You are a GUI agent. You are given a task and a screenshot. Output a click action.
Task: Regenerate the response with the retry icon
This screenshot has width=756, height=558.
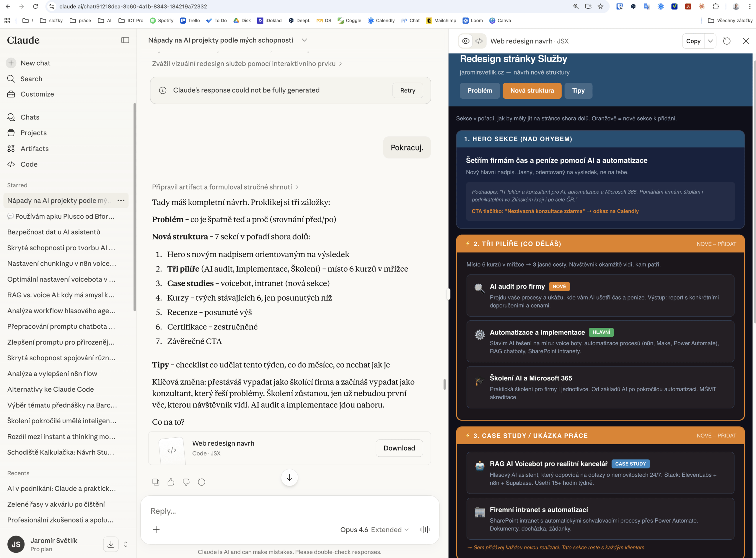click(201, 482)
